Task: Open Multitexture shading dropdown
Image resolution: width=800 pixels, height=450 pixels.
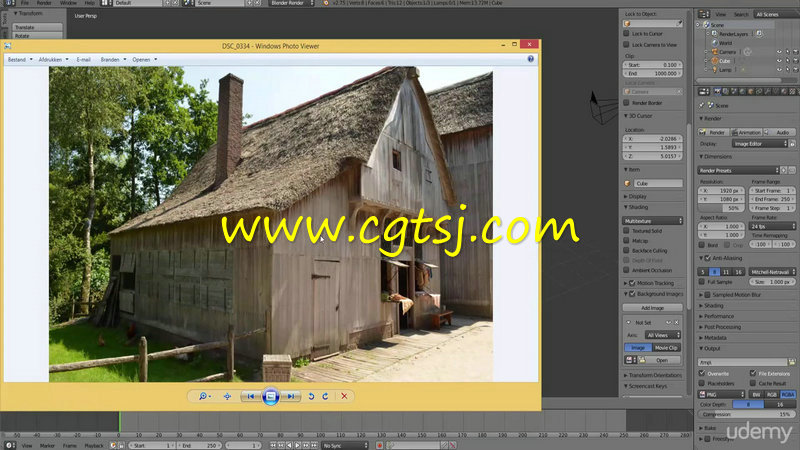Action: [653, 221]
